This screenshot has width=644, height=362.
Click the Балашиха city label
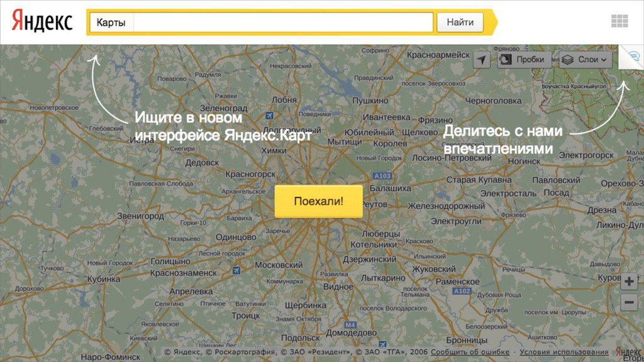(390, 189)
